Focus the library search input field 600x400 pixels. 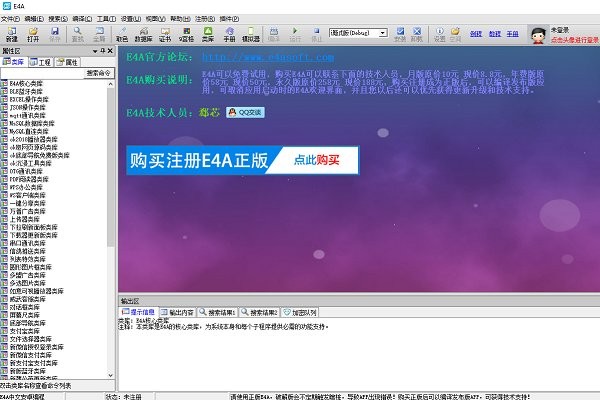(42, 73)
